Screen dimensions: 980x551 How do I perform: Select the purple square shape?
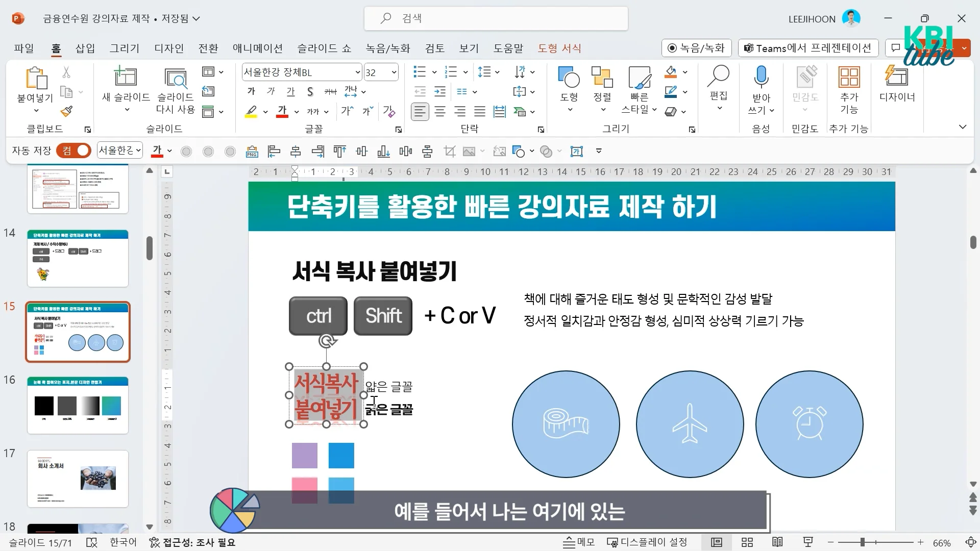(x=305, y=456)
